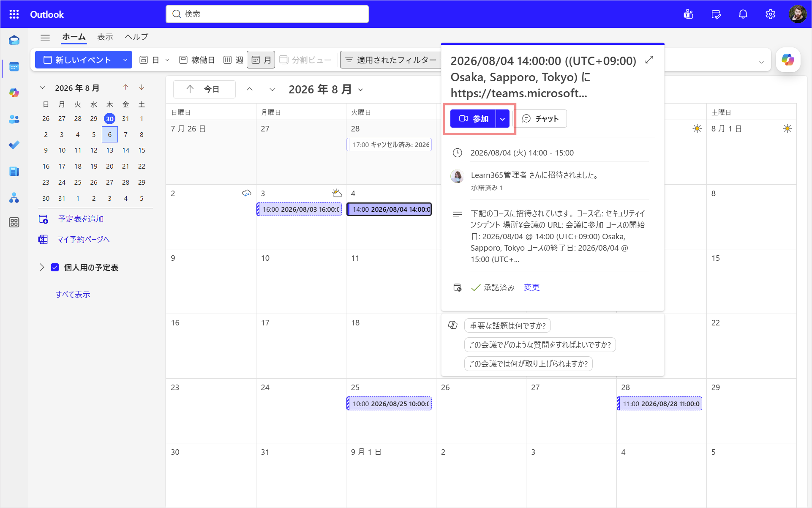This screenshot has height=508, width=812.
Task: Select the 表示 tab
Action: coord(105,37)
